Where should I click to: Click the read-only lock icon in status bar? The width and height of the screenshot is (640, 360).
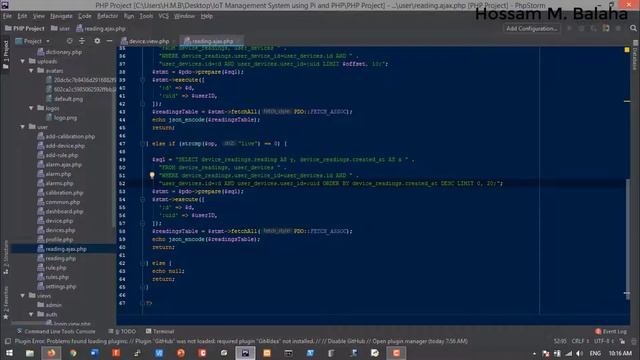click(x=622, y=341)
